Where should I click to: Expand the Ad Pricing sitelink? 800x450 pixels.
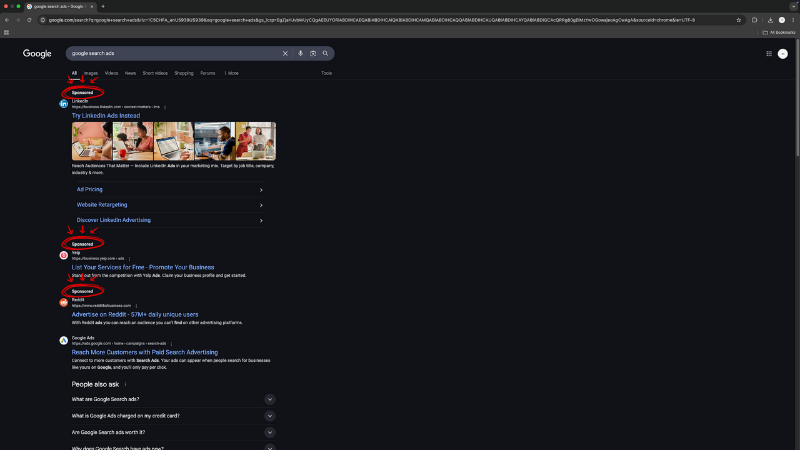(170, 189)
